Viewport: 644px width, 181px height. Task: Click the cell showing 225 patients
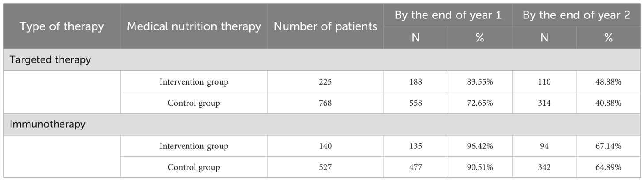[x=326, y=81]
